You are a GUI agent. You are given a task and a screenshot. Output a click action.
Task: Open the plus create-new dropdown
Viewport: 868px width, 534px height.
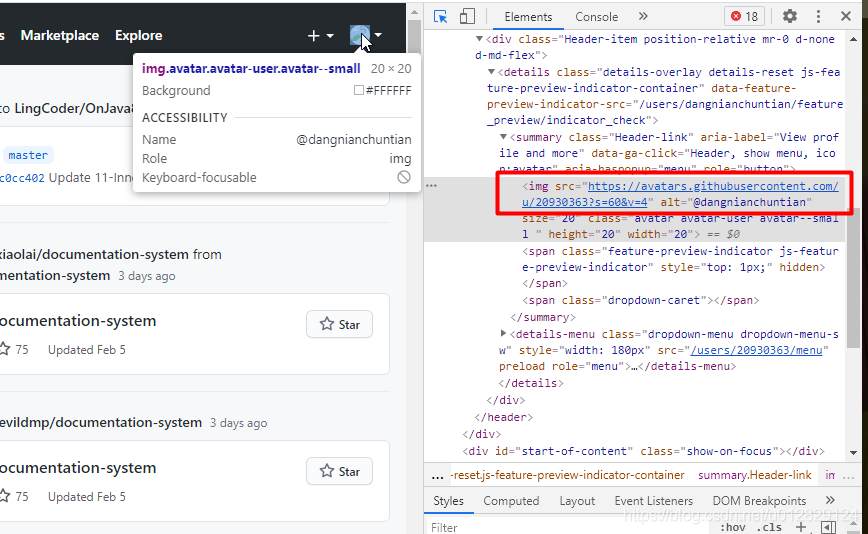pos(321,36)
